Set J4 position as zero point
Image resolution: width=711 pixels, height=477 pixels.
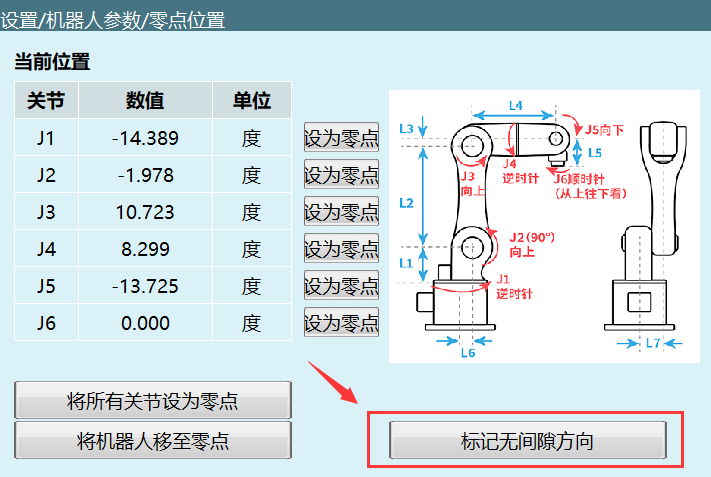341,249
